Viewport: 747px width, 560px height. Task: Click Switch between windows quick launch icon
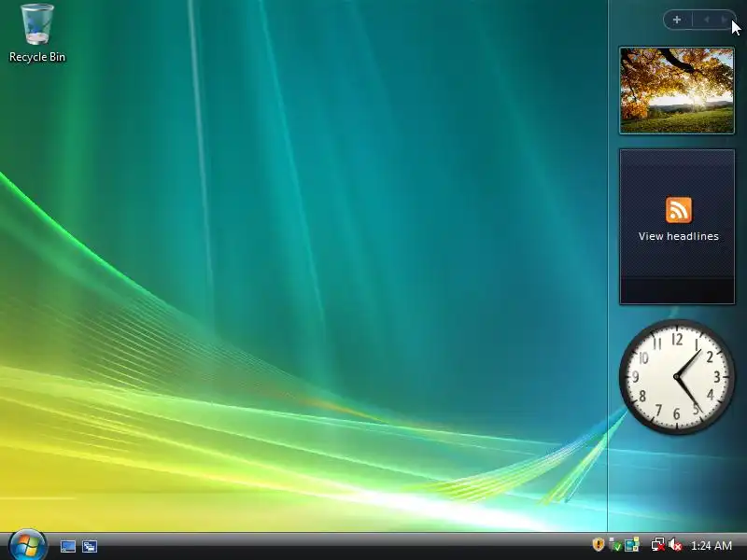pos(89,546)
